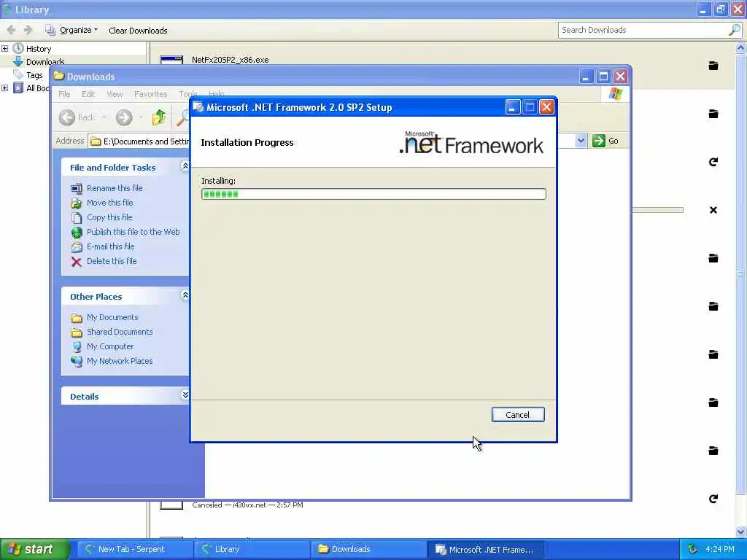Screen dimensions: 747x560
Task: Click the Go button next to address bar
Action: point(606,141)
